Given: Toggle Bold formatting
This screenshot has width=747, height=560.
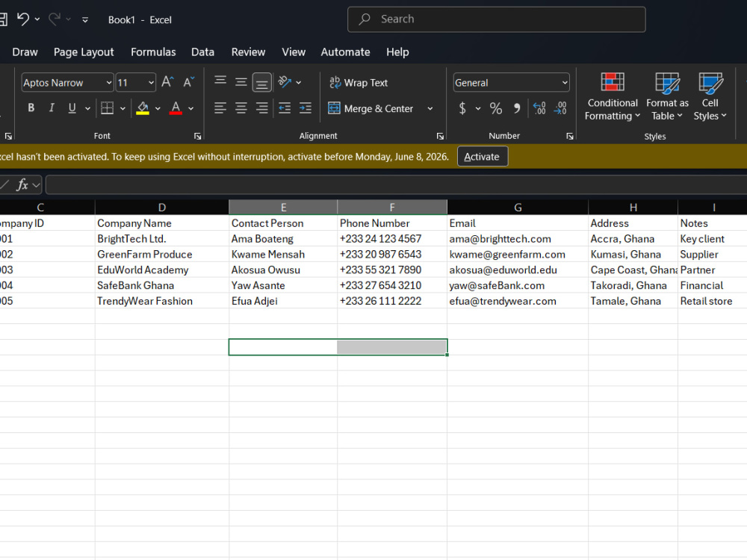Looking at the screenshot, I should [x=31, y=108].
